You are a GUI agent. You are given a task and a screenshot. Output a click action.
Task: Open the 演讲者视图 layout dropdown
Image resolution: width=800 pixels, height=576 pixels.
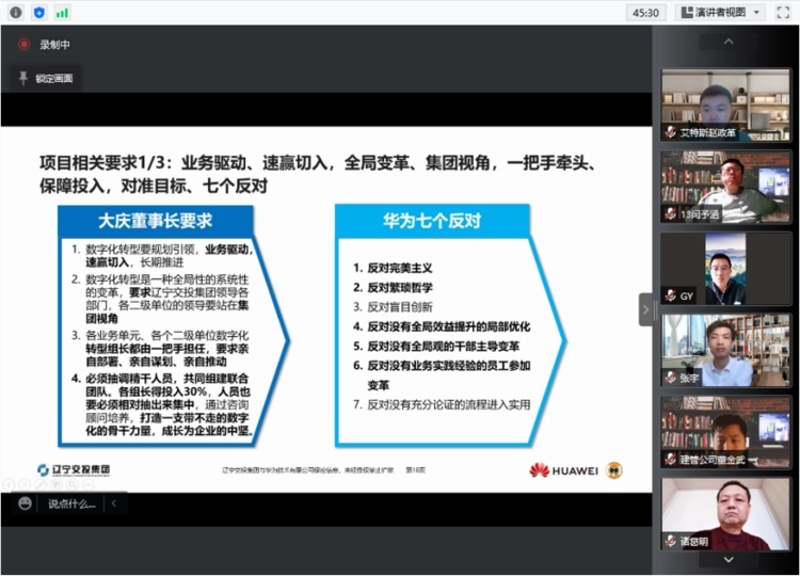click(720, 12)
